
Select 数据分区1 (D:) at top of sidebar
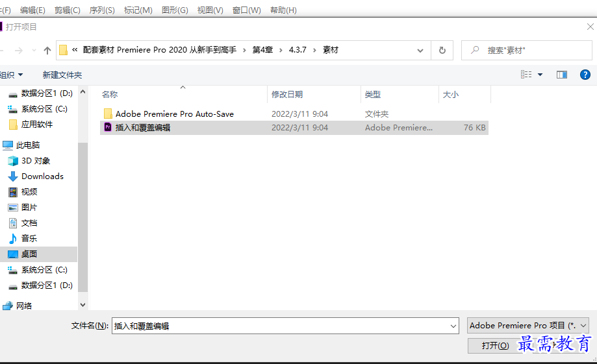[47, 93]
